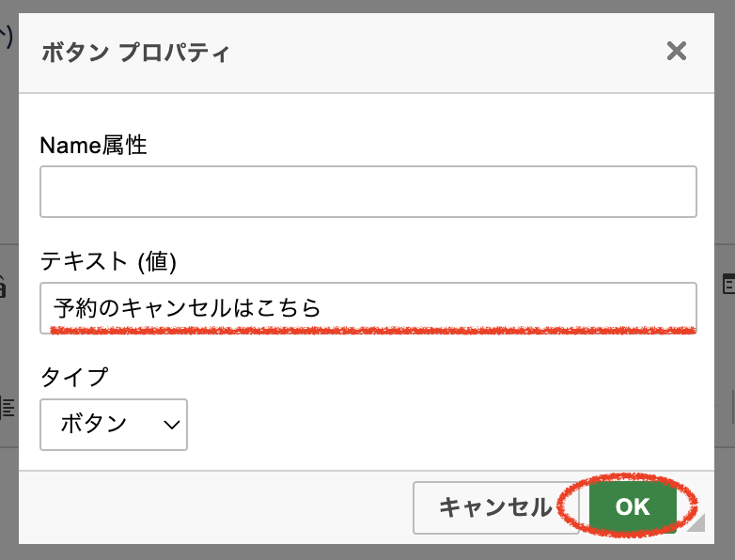Screen dimensions: 735x560
Task: Open the タイプ dropdown showing ボタン
Action: [x=114, y=425]
